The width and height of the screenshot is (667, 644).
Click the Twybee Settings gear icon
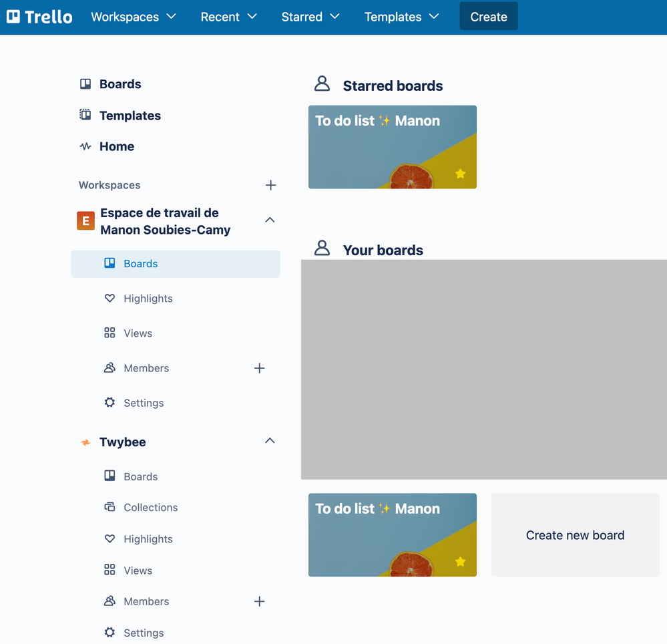[109, 632]
